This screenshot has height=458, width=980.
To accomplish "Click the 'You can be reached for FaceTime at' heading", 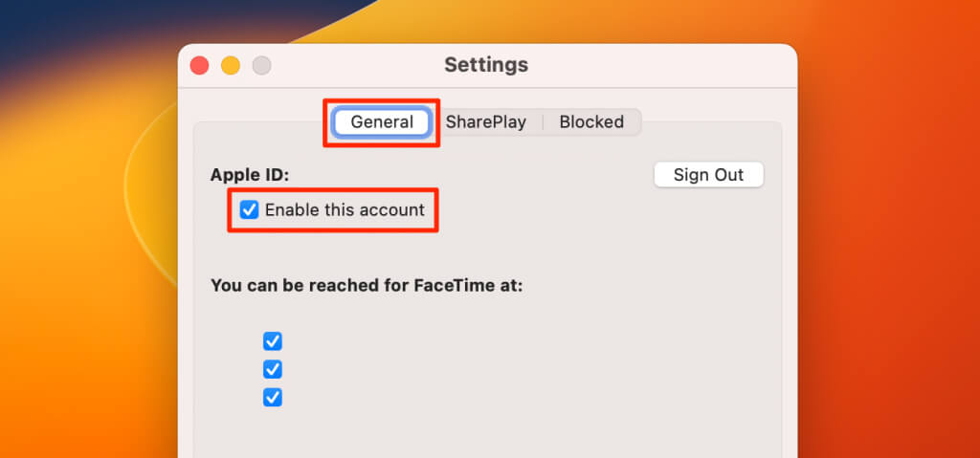I will [367, 286].
